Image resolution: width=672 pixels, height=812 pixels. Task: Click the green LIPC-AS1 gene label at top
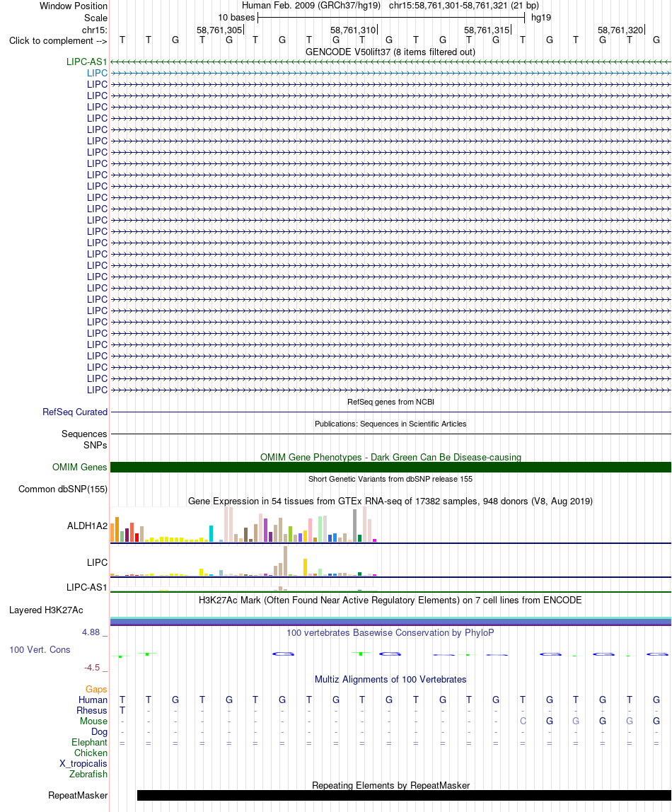[86, 62]
